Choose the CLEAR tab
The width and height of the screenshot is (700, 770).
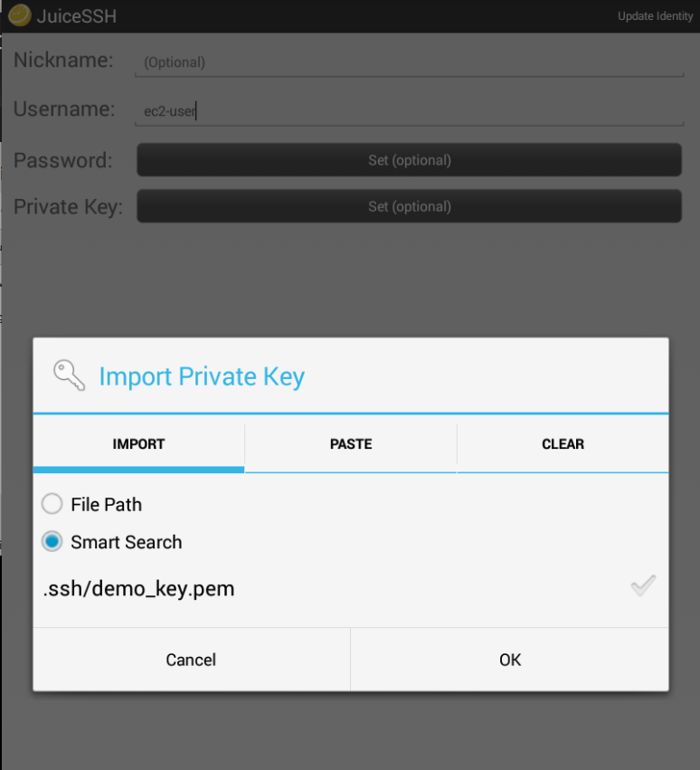(x=563, y=444)
